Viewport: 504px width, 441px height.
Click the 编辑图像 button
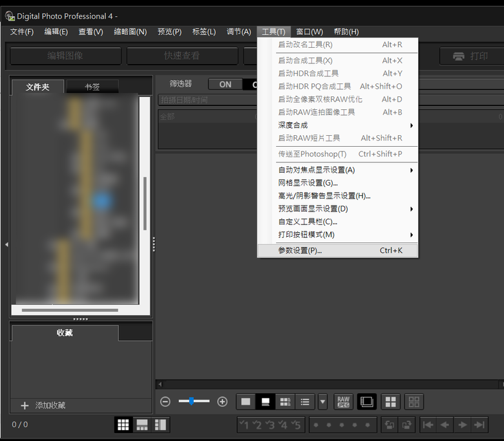tap(65, 56)
